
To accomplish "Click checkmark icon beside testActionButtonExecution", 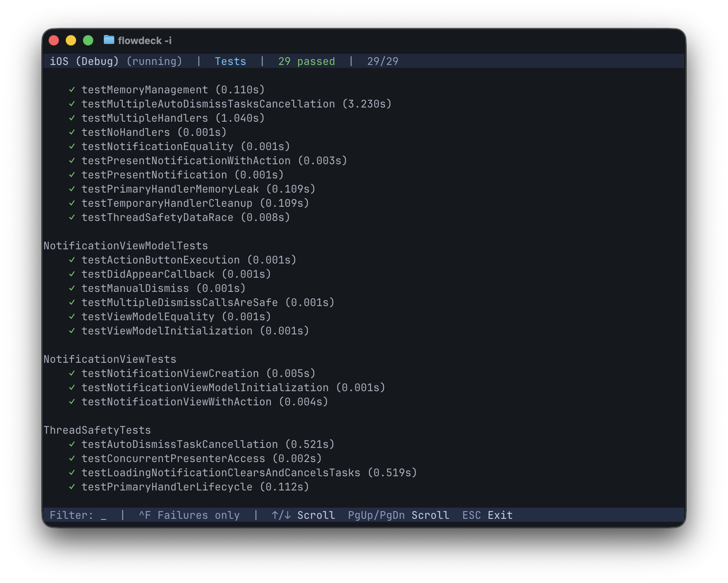I will tap(72, 260).
